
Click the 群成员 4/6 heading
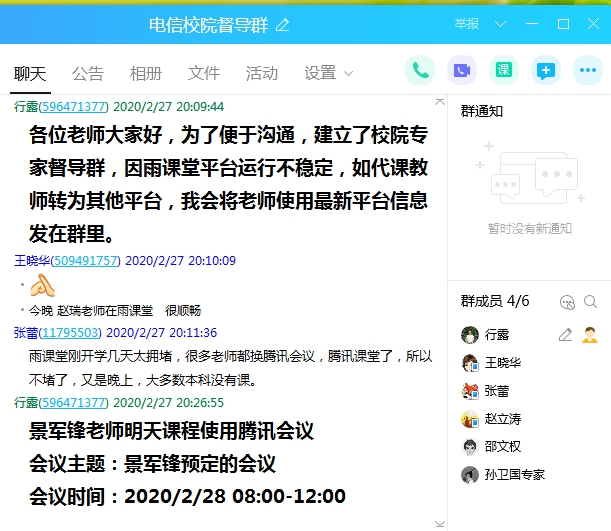coord(495,301)
